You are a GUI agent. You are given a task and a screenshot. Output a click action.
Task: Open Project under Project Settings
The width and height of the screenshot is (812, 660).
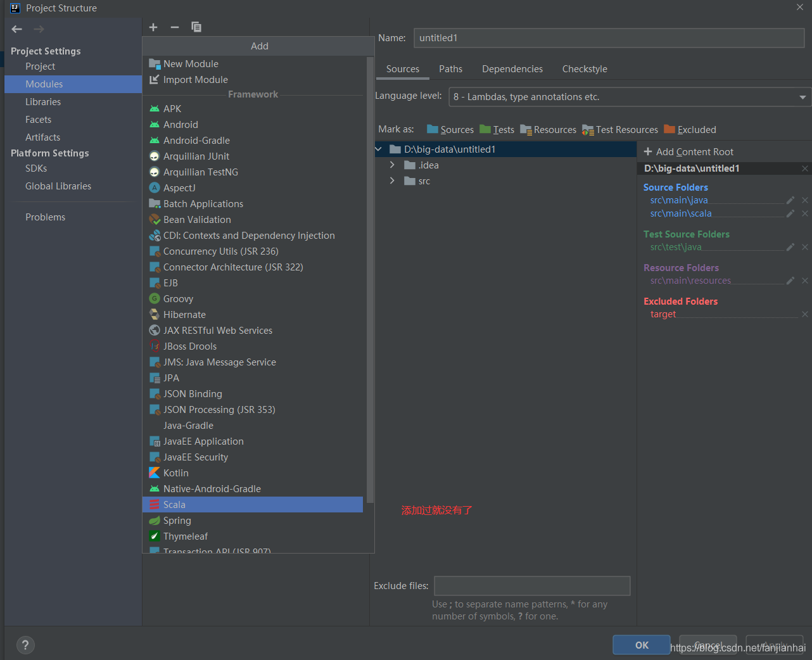click(x=73, y=67)
